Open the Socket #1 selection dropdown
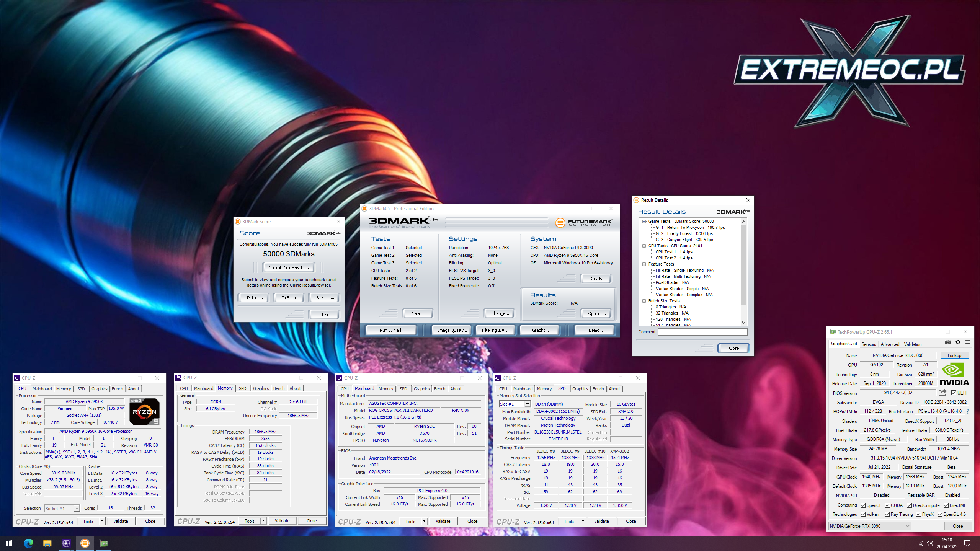The height and width of the screenshot is (551, 980). click(62, 508)
